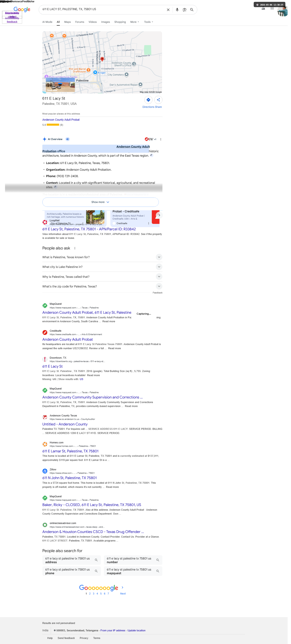Screen dimensions: 291x644
Task: Switch to Maps tab
Action: coord(67,22)
